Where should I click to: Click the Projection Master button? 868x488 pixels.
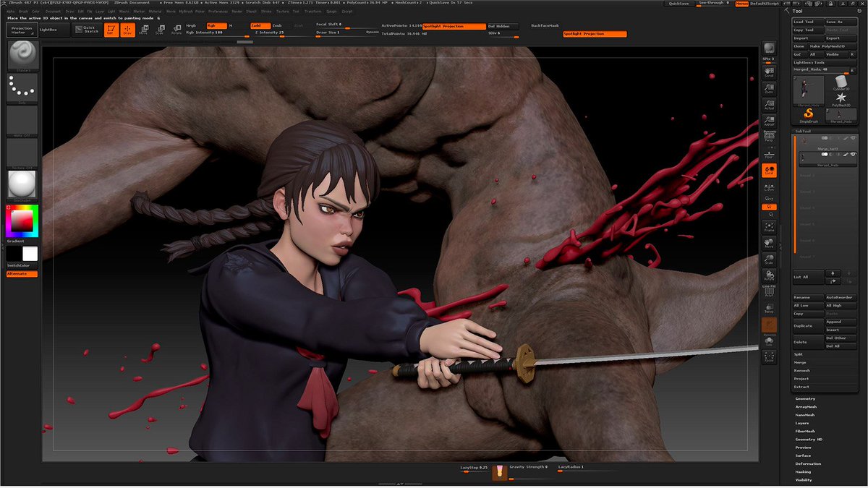[x=21, y=30]
